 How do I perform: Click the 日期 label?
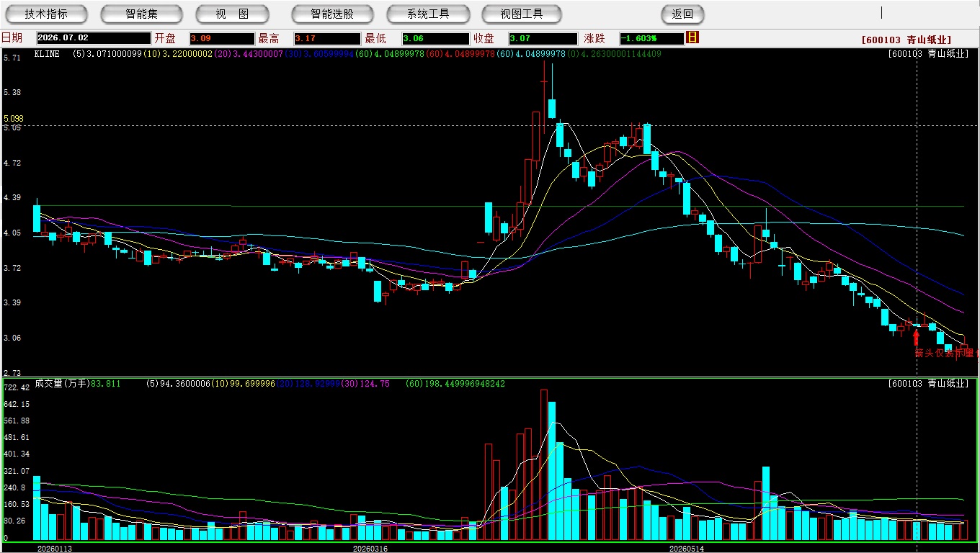click(12, 38)
